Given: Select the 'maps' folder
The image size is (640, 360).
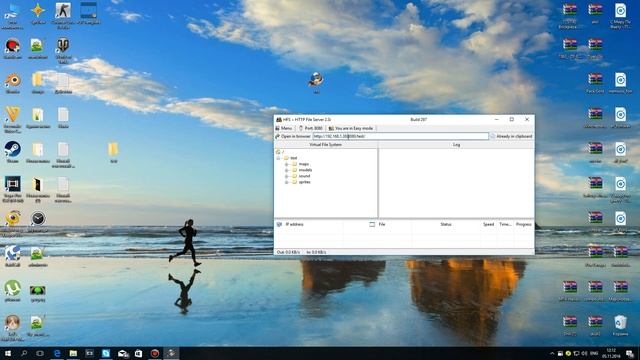Looking at the screenshot, I should point(300,164).
